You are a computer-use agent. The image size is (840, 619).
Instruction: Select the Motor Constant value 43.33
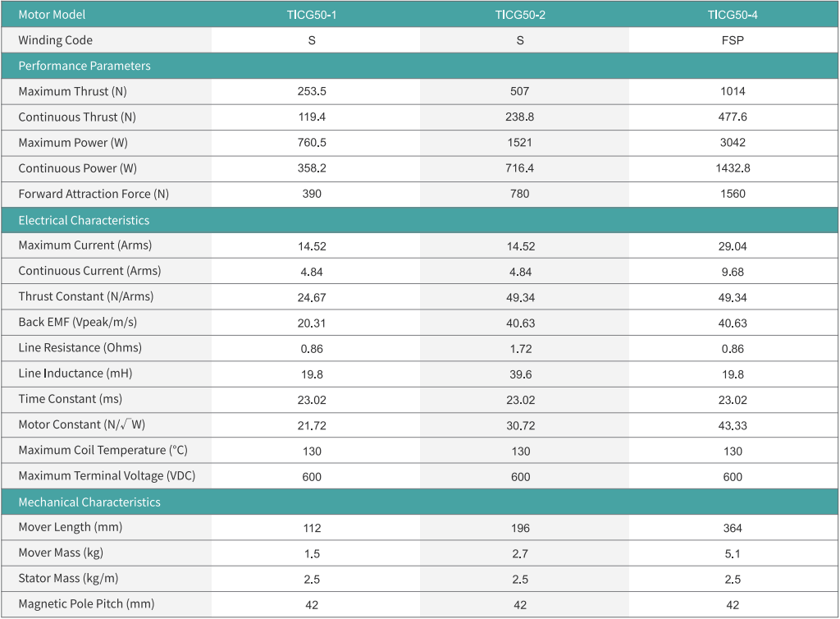coord(733,425)
